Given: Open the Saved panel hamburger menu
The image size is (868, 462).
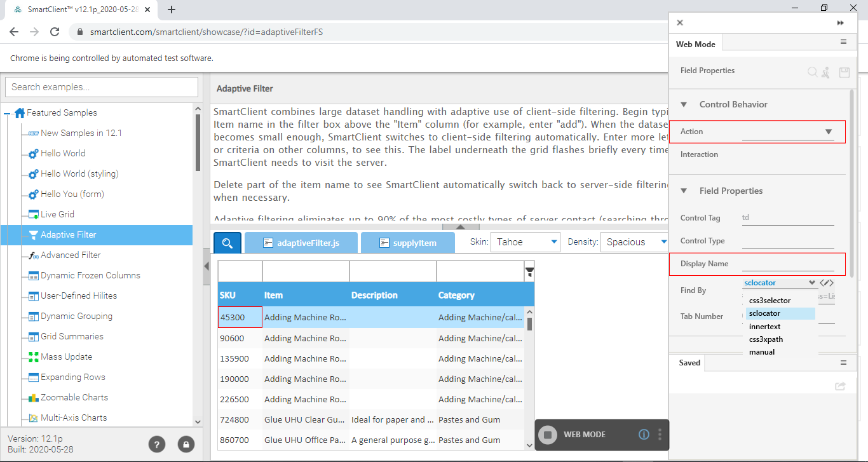Looking at the screenshot, I should pyautogui.click(x=843, y=363).
